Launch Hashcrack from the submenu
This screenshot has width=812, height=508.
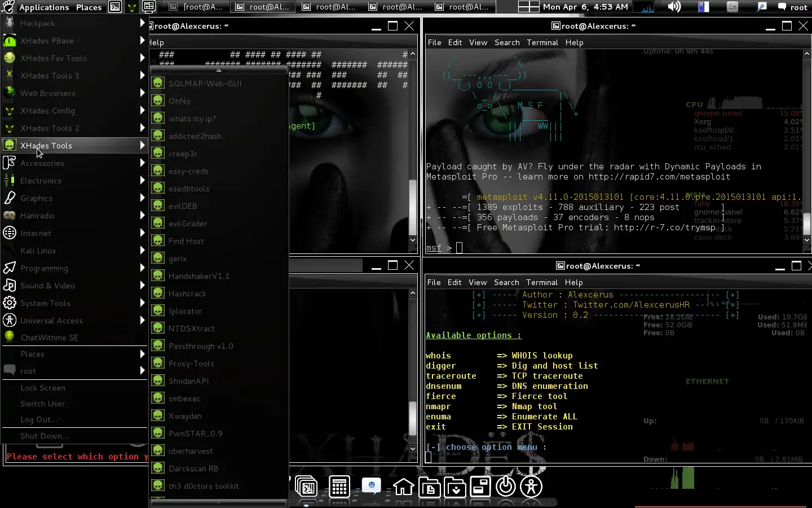tap(219, 293)
